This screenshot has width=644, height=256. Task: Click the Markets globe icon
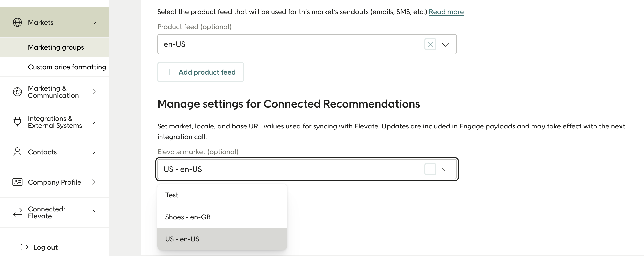(x=17, y=22)
